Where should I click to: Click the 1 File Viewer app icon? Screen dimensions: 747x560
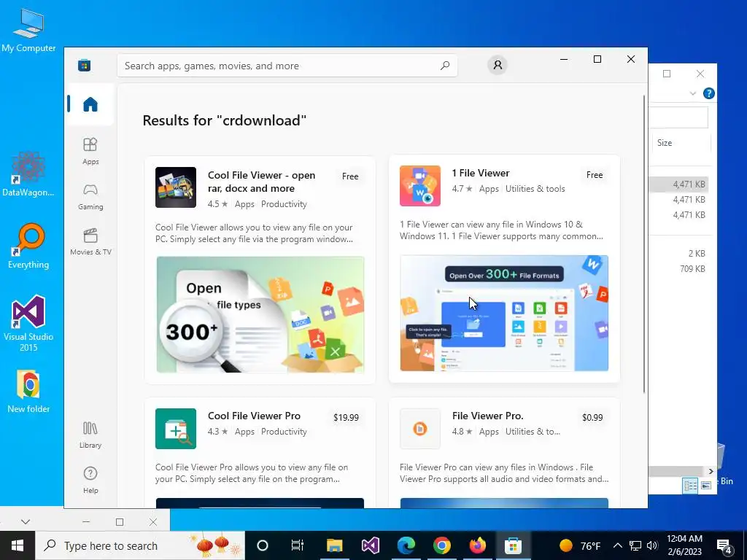[x=420, y=186]
